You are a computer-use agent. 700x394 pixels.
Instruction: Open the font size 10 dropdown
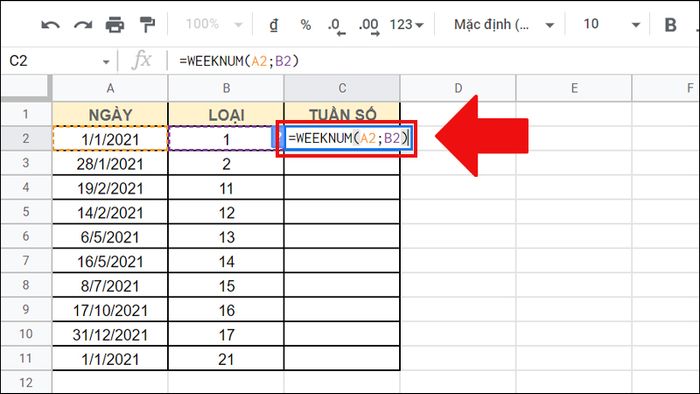tap(611, 25)
